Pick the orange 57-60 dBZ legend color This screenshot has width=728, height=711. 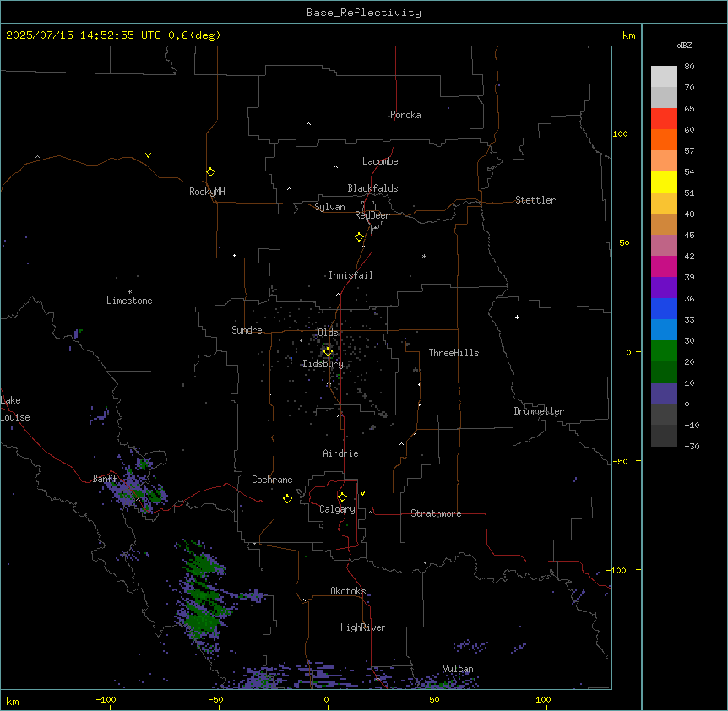pos(664,139)
